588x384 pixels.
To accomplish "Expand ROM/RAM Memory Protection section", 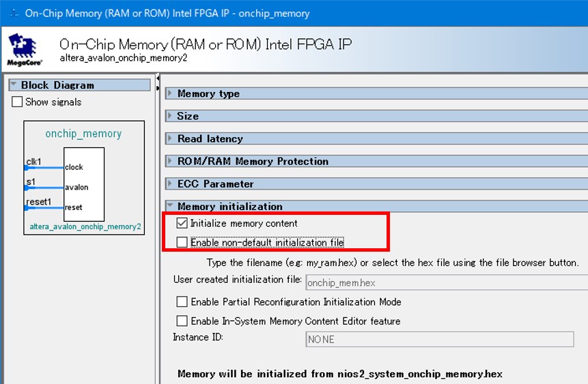I will click(171, 161).
